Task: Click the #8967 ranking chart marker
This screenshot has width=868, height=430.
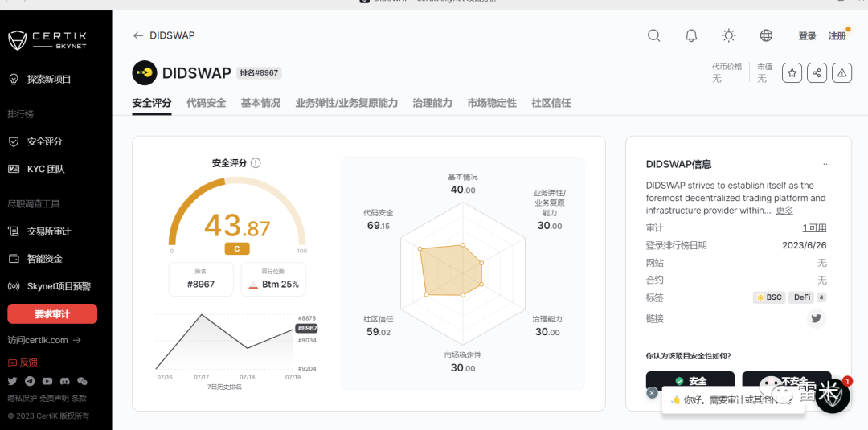Action: pos(307,328)
